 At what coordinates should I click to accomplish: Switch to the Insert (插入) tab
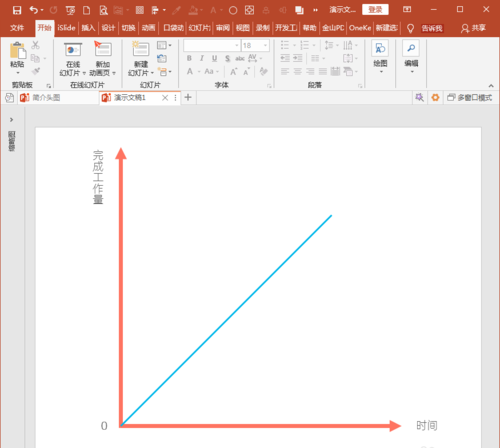pyautogui.click(x=88, y=28)
